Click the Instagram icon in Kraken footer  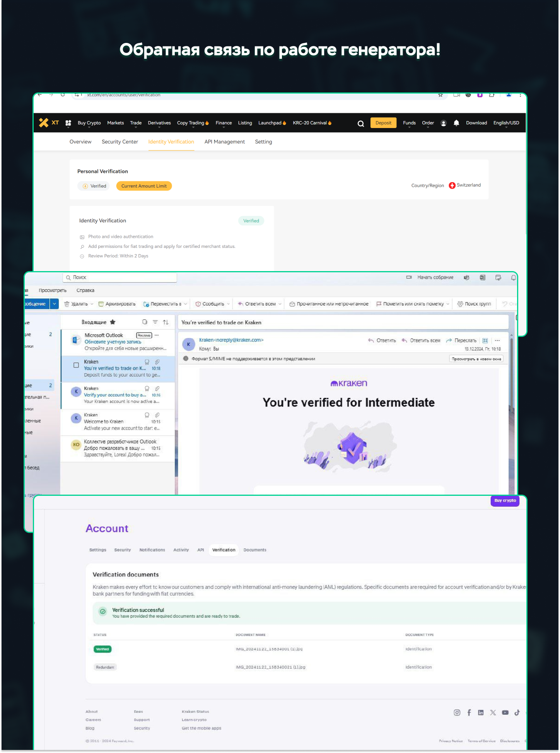click(457, 712)
